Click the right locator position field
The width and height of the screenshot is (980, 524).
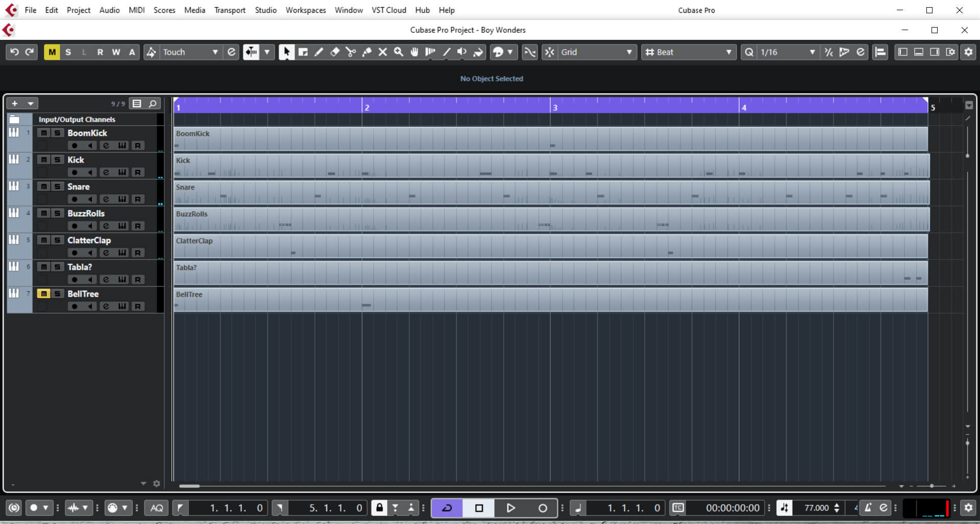tap(328, 508)
